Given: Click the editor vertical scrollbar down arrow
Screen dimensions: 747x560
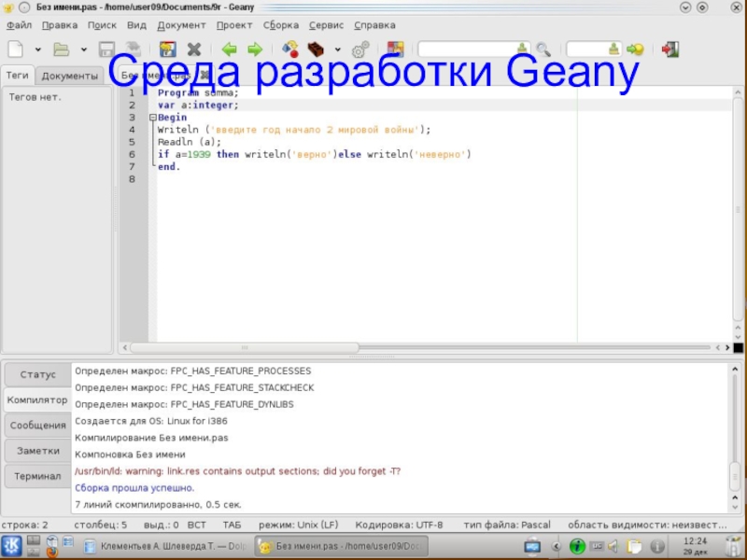Looking at the screenshot, I should [738, 338].
